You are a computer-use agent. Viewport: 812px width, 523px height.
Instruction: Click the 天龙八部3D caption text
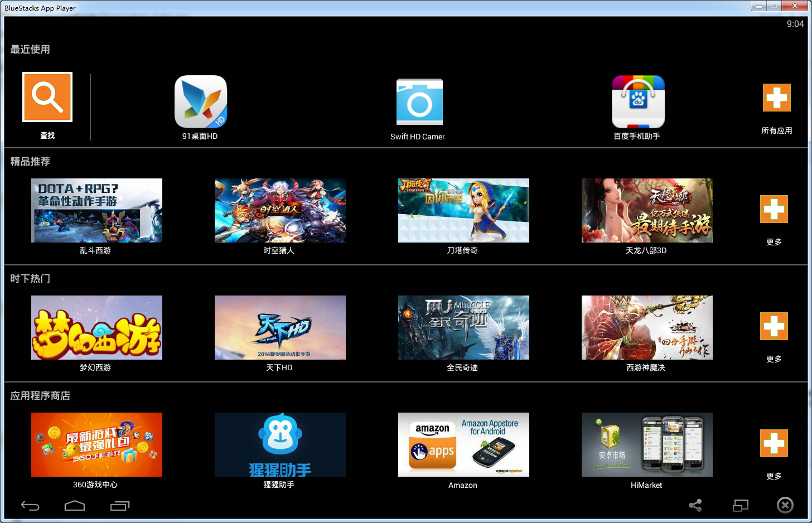coord(646,250)
